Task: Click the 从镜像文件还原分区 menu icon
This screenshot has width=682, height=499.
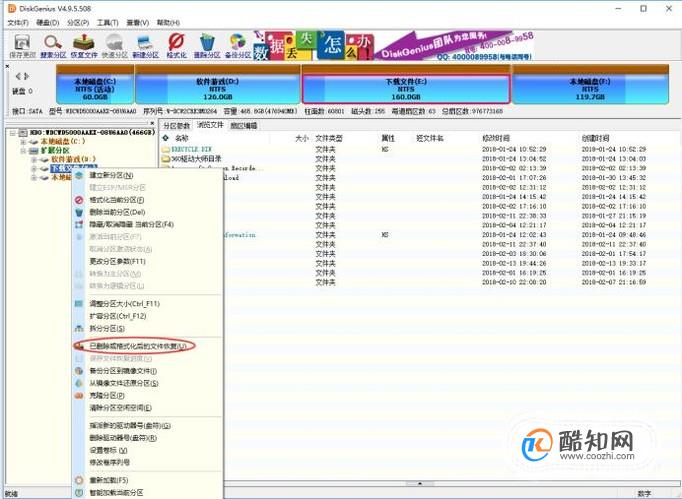Action: point(79,383)
